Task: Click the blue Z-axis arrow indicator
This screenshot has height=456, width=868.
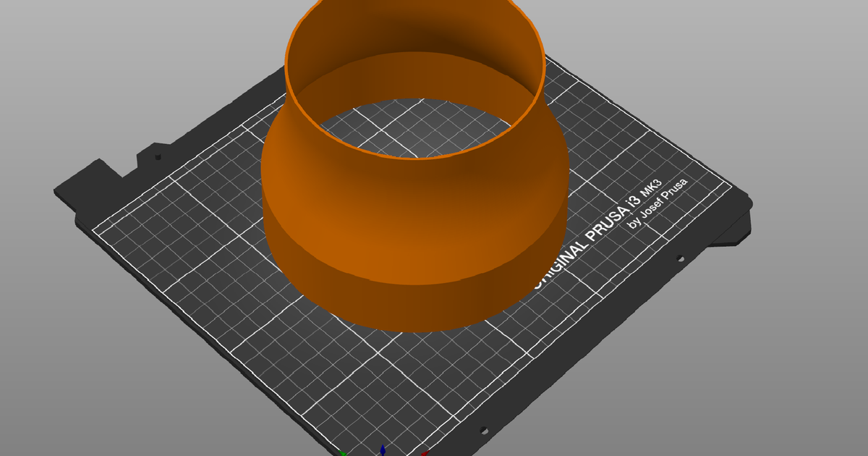Action: click(x=383, y=449)
